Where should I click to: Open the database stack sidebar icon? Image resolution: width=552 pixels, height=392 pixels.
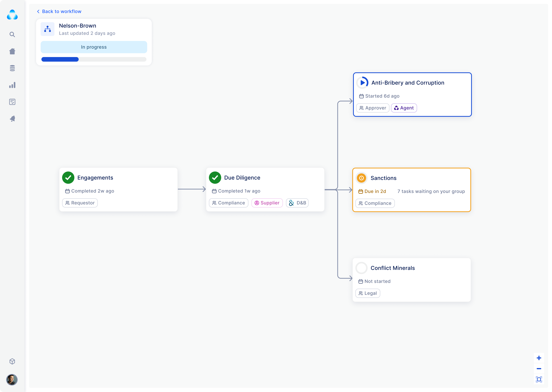(12, 68)
